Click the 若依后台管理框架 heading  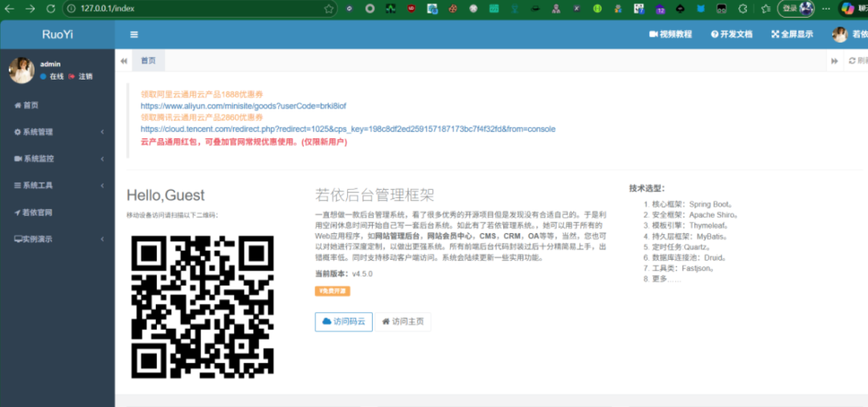click(x=375, y=195)
